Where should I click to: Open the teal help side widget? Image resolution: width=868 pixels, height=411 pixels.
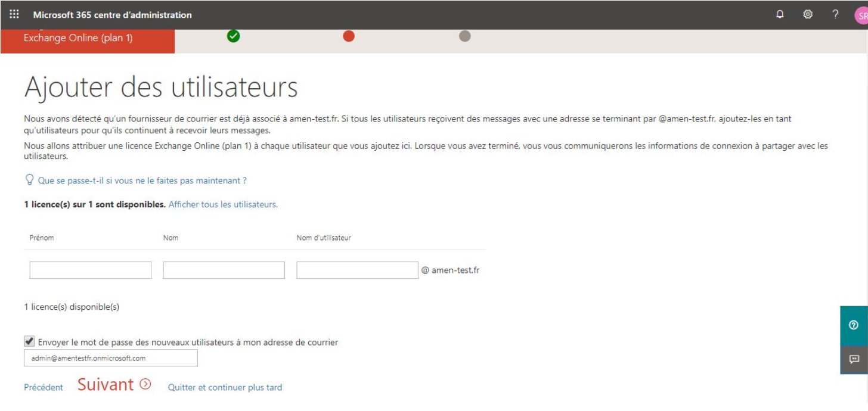coord(854,325)
